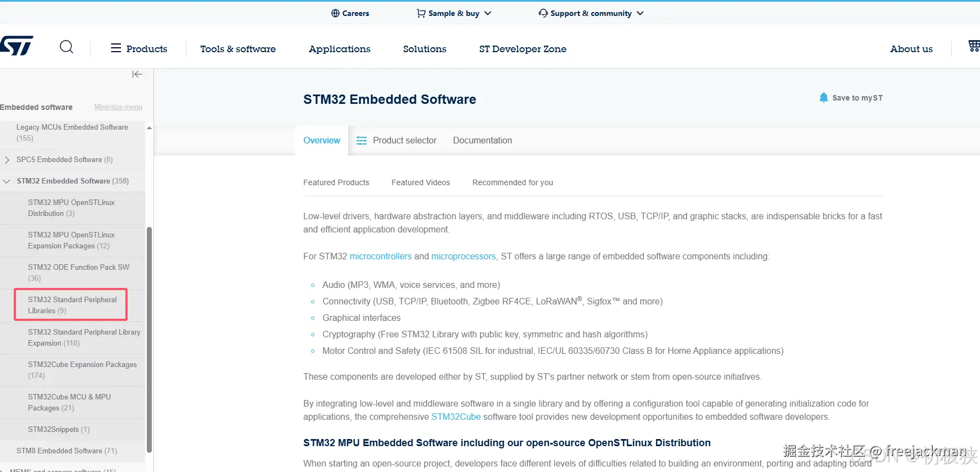Open the Applications menu
Viewport: 980px width, 472px height.
click(340, 49)
